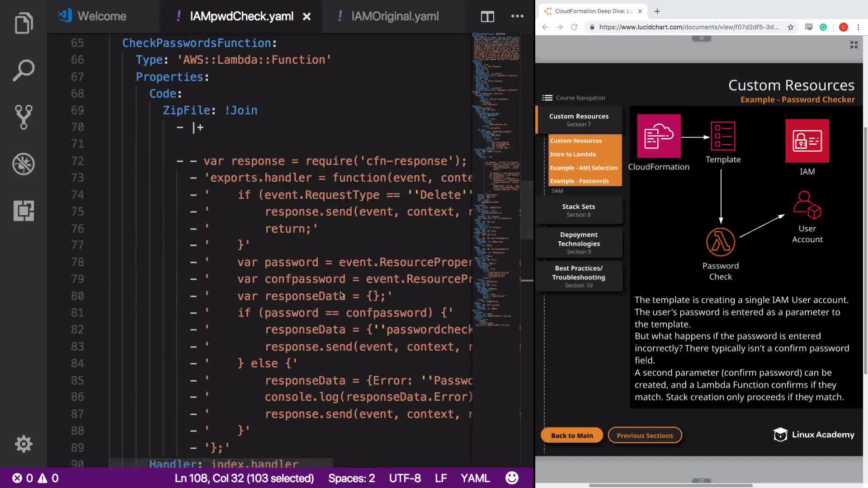Viewport: 868px width, 488px height.
Task: Bookmark page with star icon
Action: coord(790,27)
